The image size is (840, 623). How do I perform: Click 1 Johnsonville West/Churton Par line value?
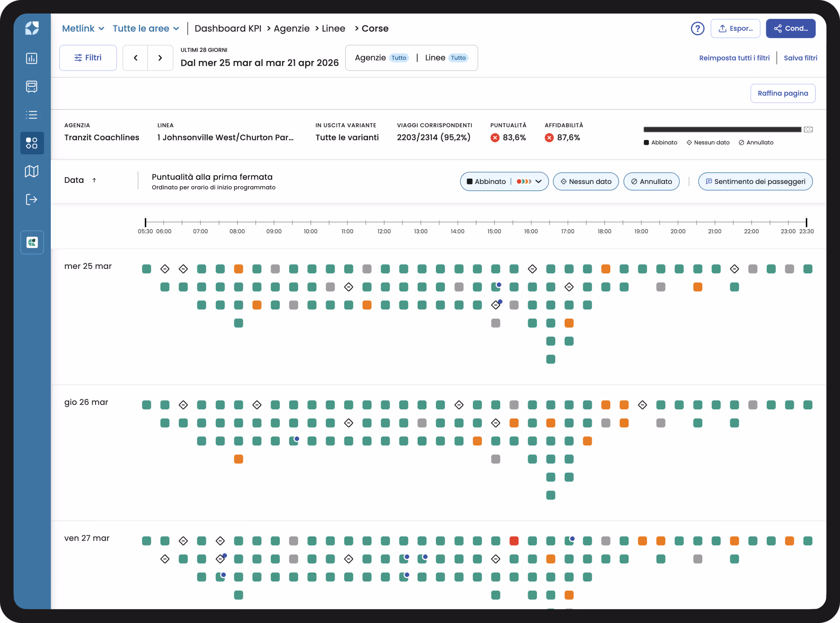225,137
